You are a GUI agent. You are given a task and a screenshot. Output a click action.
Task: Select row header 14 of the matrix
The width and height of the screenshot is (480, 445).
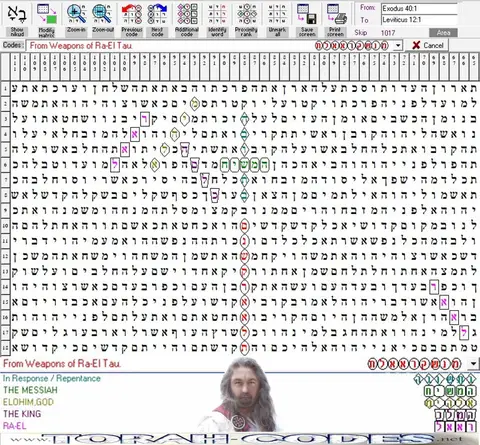tap(5, 287)
